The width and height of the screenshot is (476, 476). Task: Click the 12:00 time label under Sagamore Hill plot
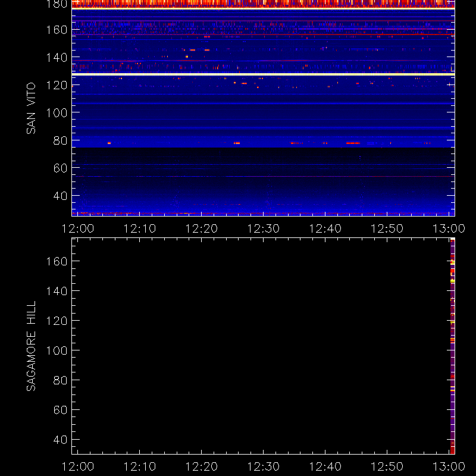pos(78,466)
